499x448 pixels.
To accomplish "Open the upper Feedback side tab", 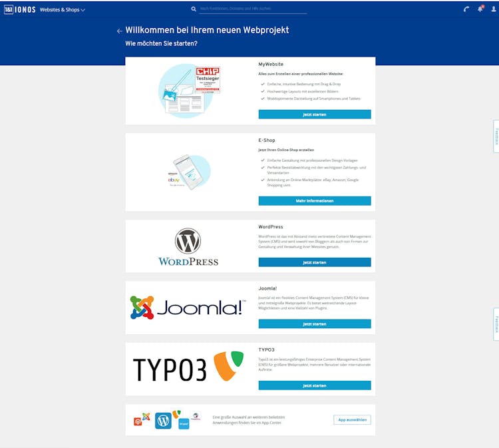I will point(496,136).
